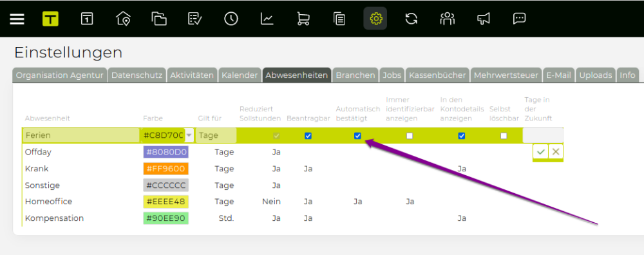Click the Tage in der Zukunft field
Screen dimensions: 644x255
pos(542,135)
